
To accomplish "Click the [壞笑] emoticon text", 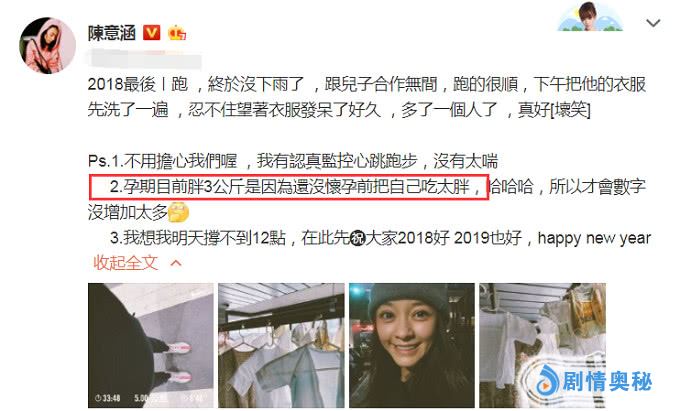I will click(x=570, y=110).
